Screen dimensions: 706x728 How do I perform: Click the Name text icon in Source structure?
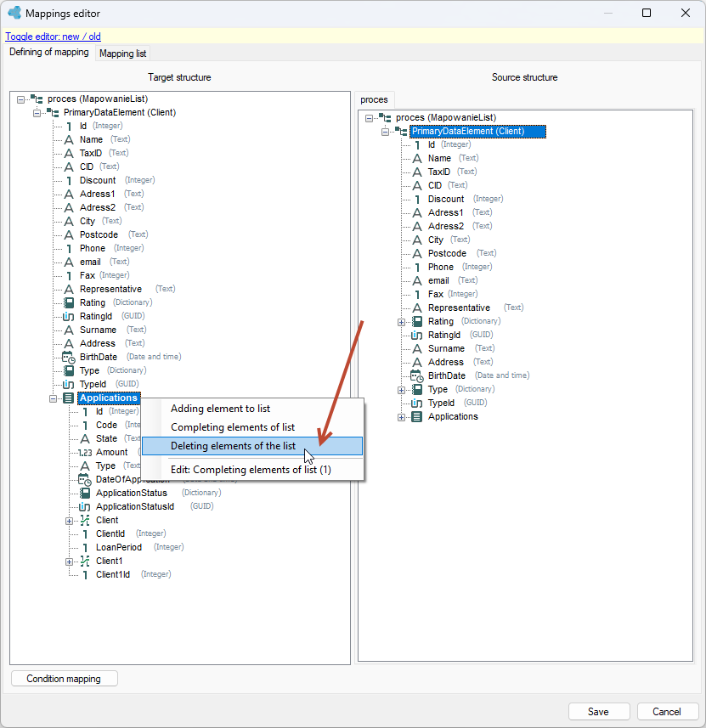pyautogui.click(x=417, y=158)
